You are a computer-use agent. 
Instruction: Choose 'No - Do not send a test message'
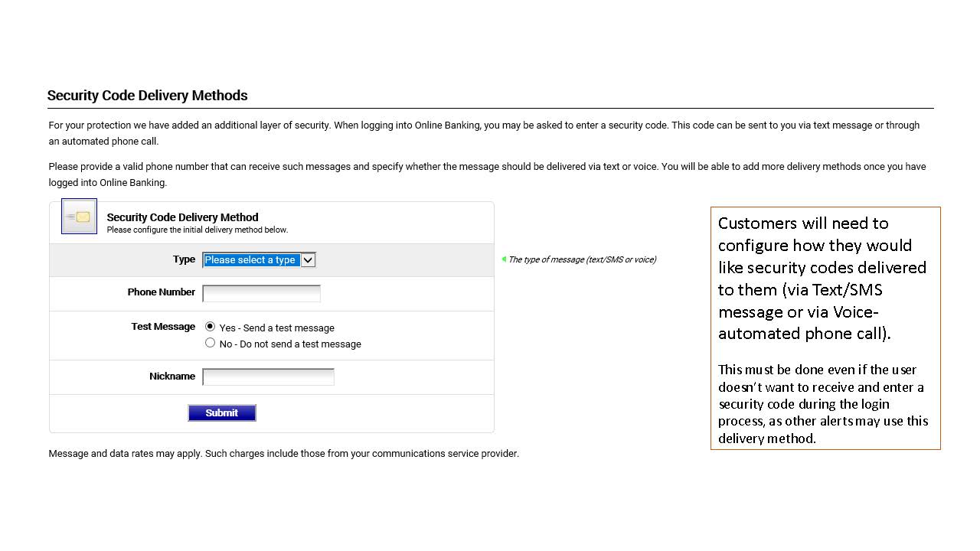pos(211,343)
